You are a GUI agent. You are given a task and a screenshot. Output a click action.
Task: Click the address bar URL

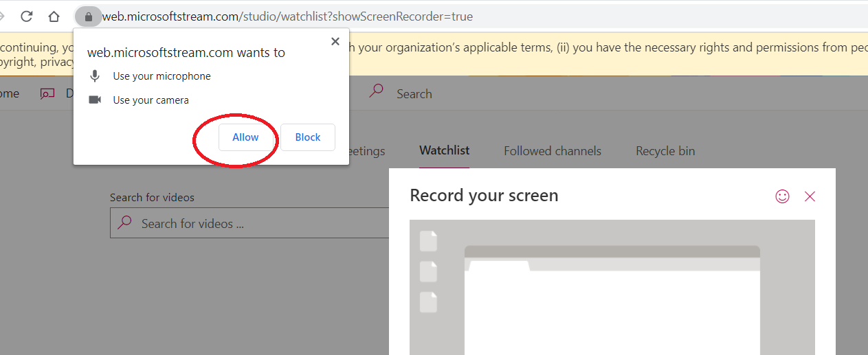click(287, 16)
